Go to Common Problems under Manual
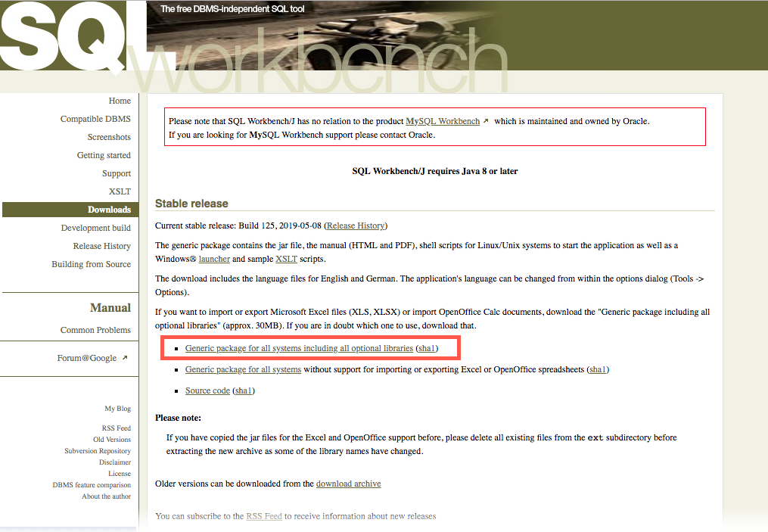The width and height of the screenshot is (768, 532). [x=95, y=330]
